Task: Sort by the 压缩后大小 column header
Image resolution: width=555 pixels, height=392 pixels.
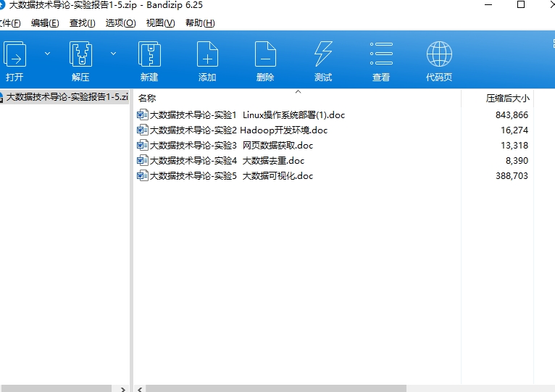Action: click(508, 98)
